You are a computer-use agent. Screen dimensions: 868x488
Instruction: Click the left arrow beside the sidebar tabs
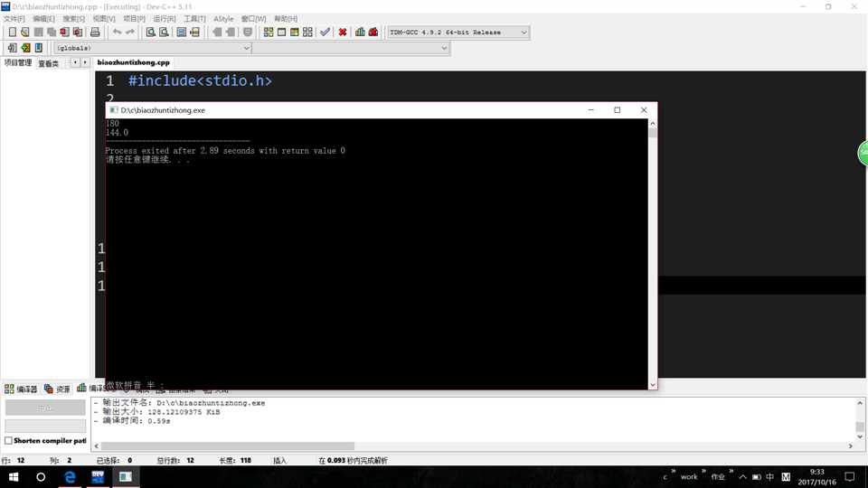[75, 62]
